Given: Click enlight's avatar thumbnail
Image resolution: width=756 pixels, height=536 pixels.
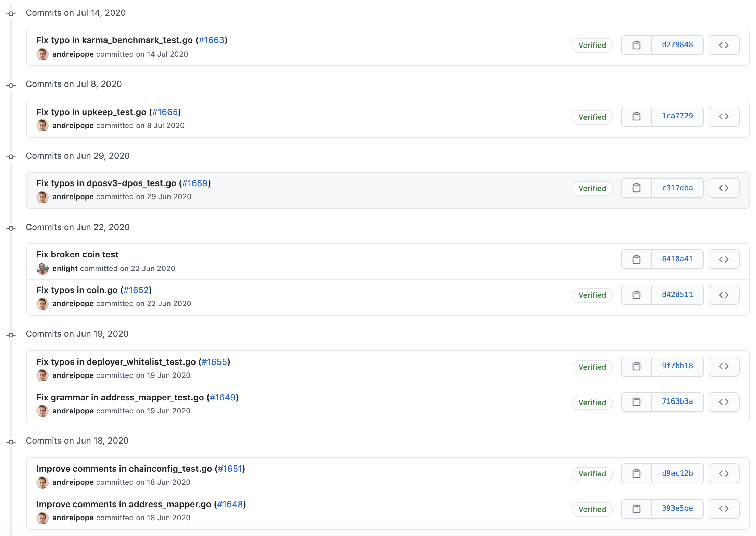Looking at the screenshot, I should (42, 268).
